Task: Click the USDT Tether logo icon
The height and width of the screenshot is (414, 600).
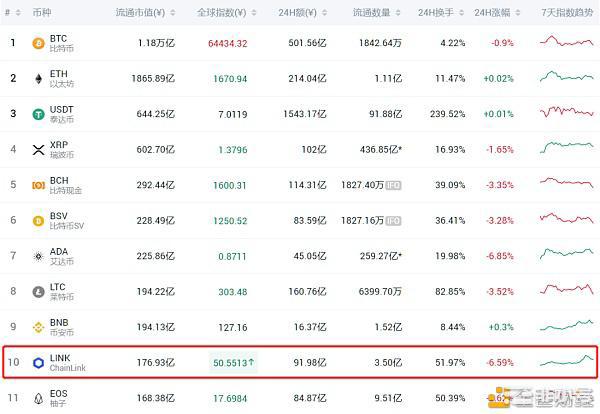Action: [x=38, y=114]
